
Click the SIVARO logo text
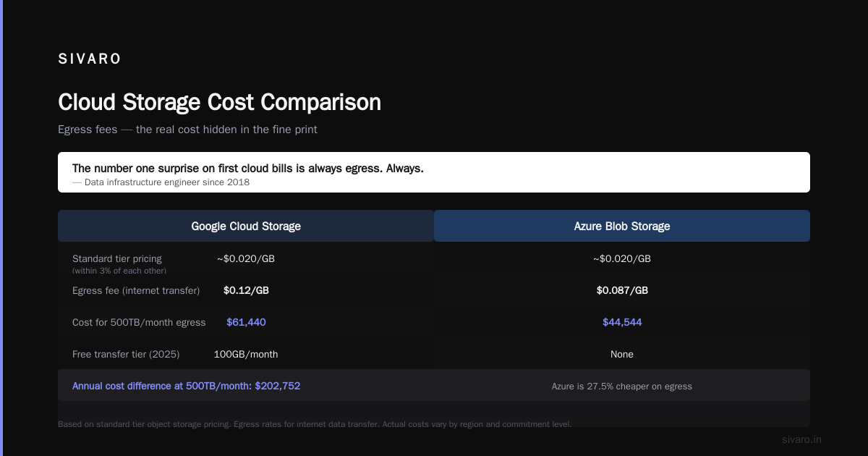click(x=90, y=59)
